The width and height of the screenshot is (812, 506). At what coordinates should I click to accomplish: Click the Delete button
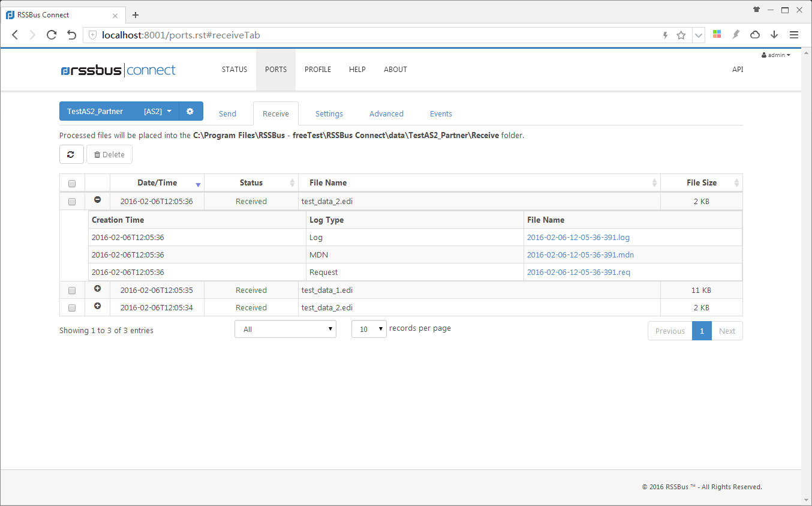pyautogui.click(x=109, y=154)
